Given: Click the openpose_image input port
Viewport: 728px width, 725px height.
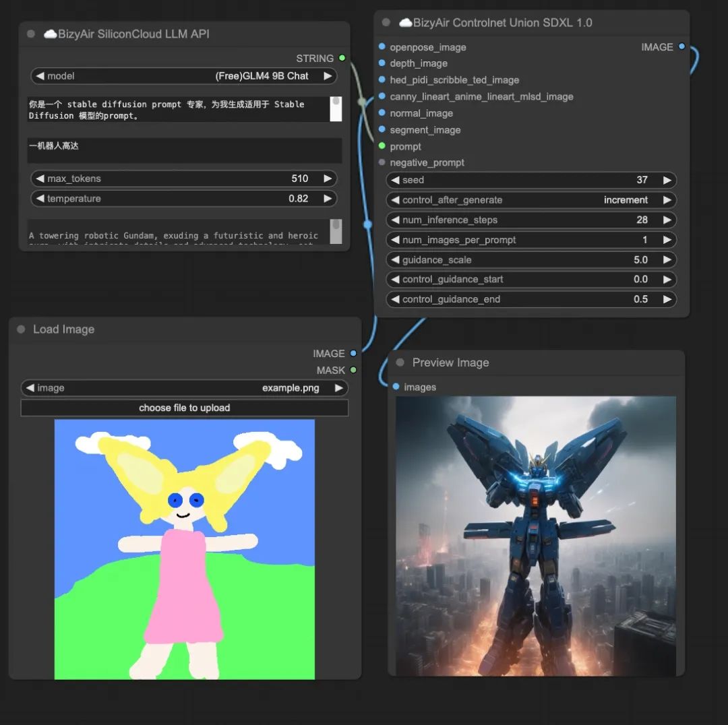Looking at the screenshot, I should (382, 47).
